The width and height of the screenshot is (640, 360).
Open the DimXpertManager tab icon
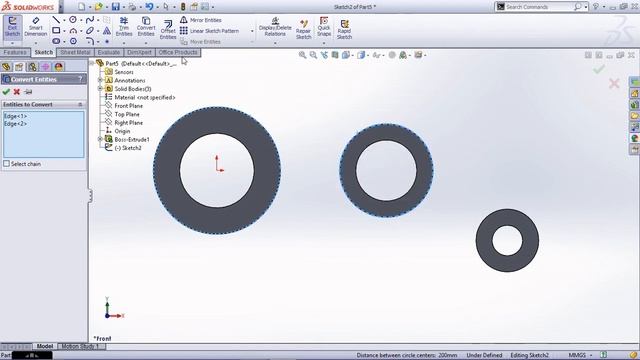[x=45, y=67]
